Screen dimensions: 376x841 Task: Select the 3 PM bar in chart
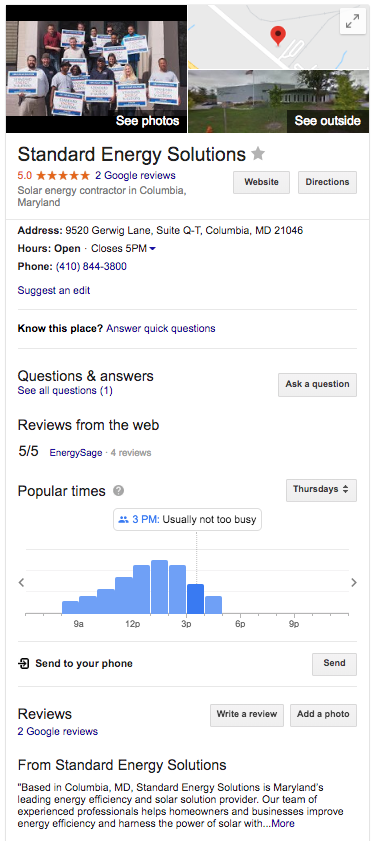195,599
